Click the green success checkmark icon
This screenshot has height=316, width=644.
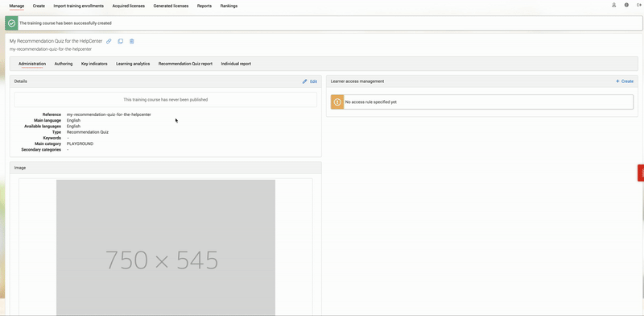click(x=11, y=23)
